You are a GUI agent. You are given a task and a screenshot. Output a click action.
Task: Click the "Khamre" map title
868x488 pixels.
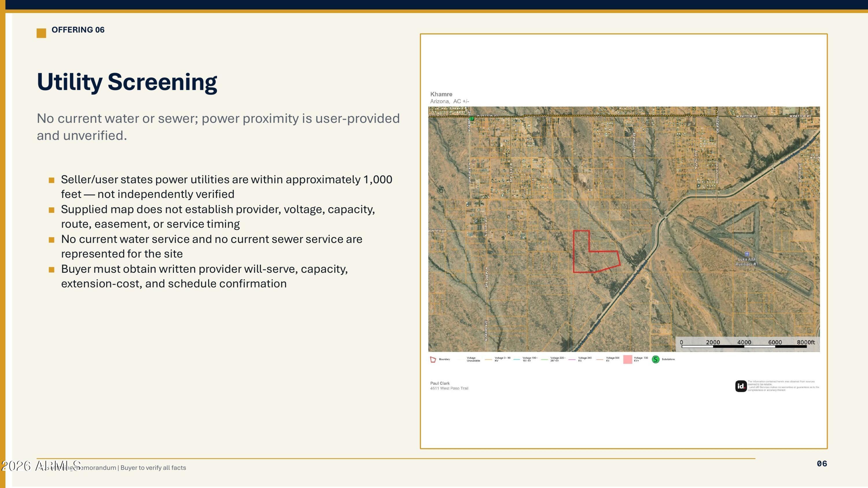[x=441, y=94]
